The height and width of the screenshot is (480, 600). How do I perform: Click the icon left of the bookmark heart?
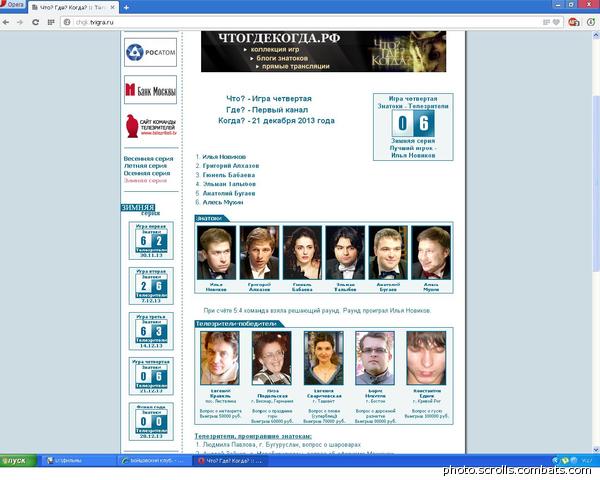546,22
